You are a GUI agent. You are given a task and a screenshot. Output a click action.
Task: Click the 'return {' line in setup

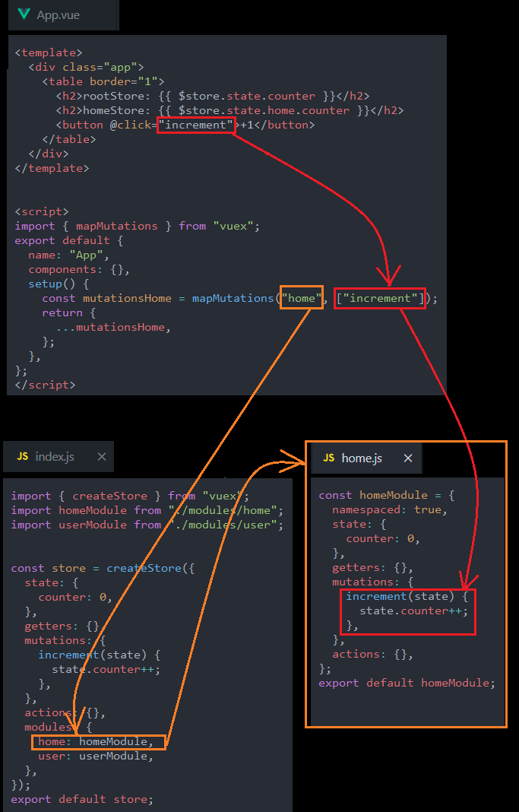click(69, 312)
